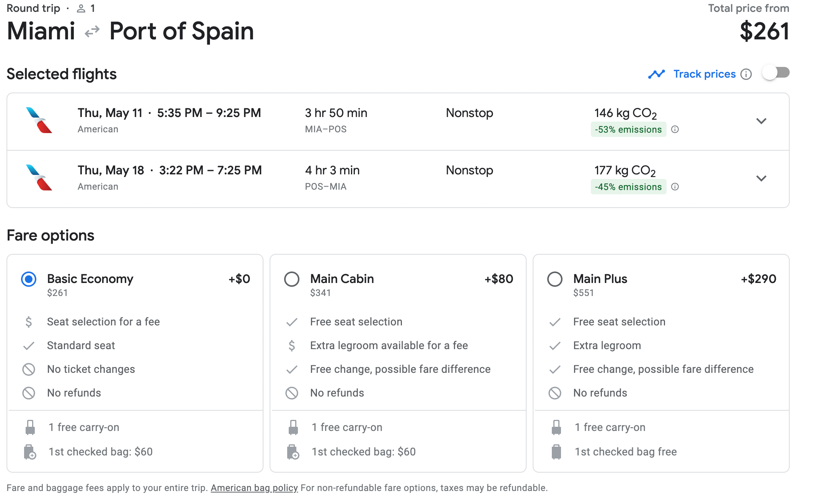Click info icon beside -53% emissions
Viewport: 826px width, 504px height.
pyautogui.click(x=675, y=129)
